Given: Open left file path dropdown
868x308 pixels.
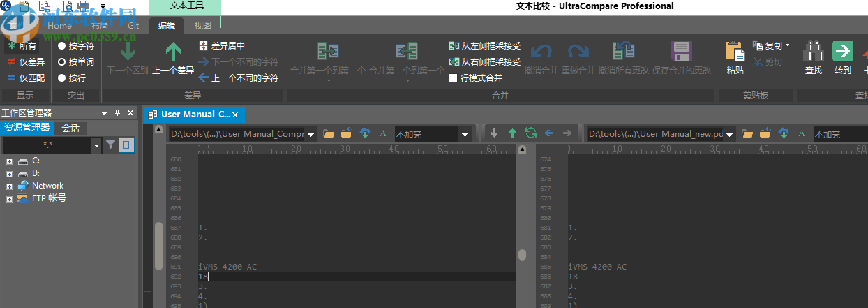Looking at the screenshot, I should click(311, 134).
